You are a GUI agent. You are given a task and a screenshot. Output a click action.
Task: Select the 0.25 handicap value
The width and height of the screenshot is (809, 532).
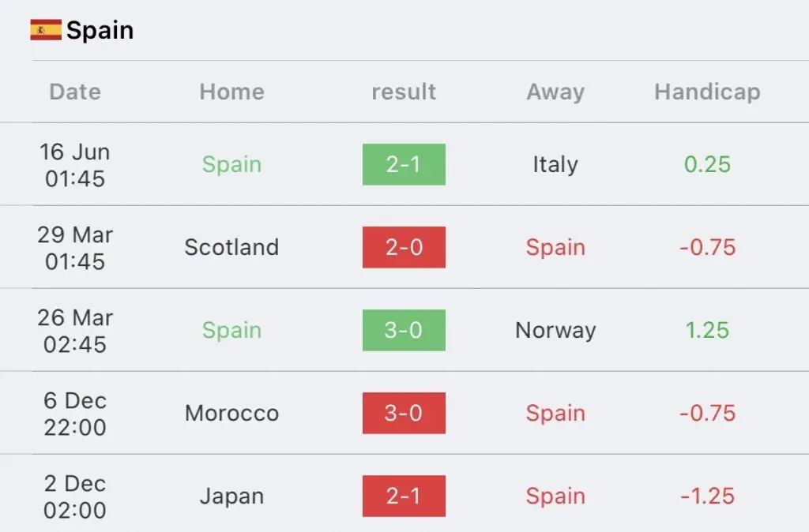pyautogui.click(x=707, y=164)
